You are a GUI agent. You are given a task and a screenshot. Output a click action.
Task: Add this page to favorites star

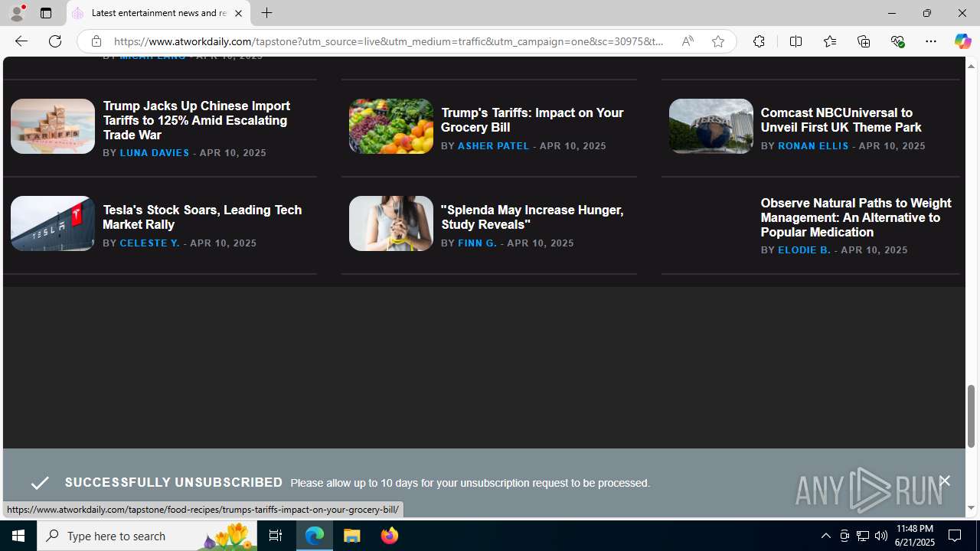(x=717, y=41)
